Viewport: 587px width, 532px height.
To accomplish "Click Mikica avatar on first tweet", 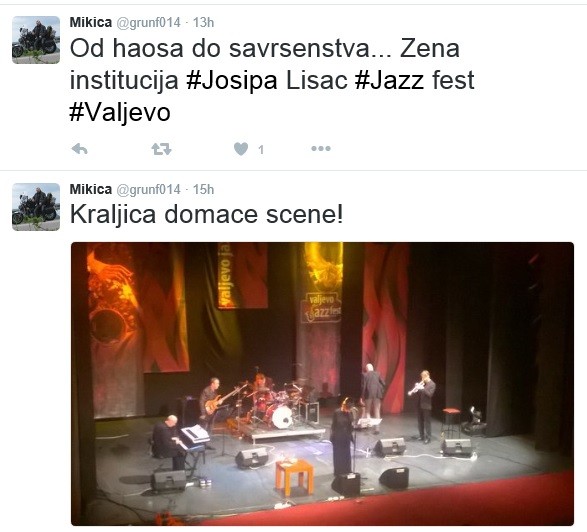I will coord(36,40).
